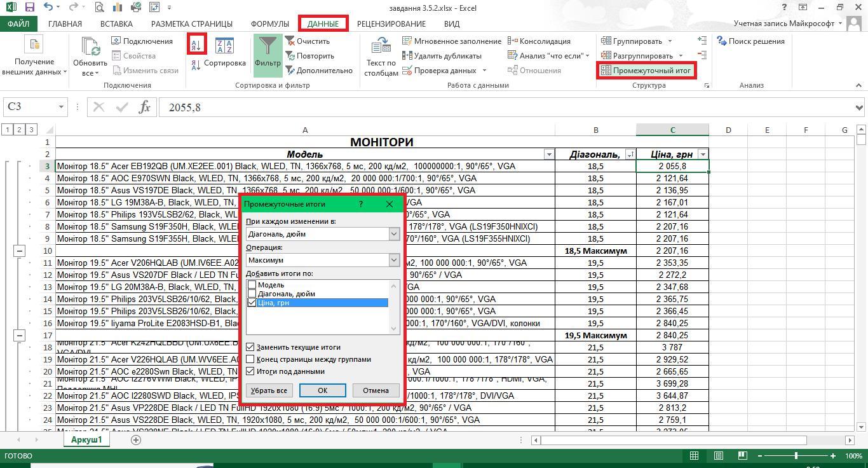Open the При каждом изменении в dropdown

click(394, 234)
